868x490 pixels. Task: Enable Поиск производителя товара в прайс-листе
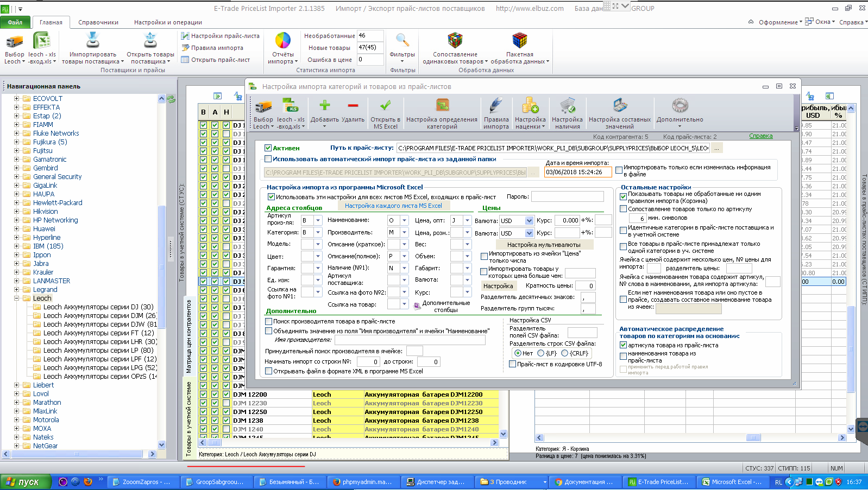pos(268,321)
